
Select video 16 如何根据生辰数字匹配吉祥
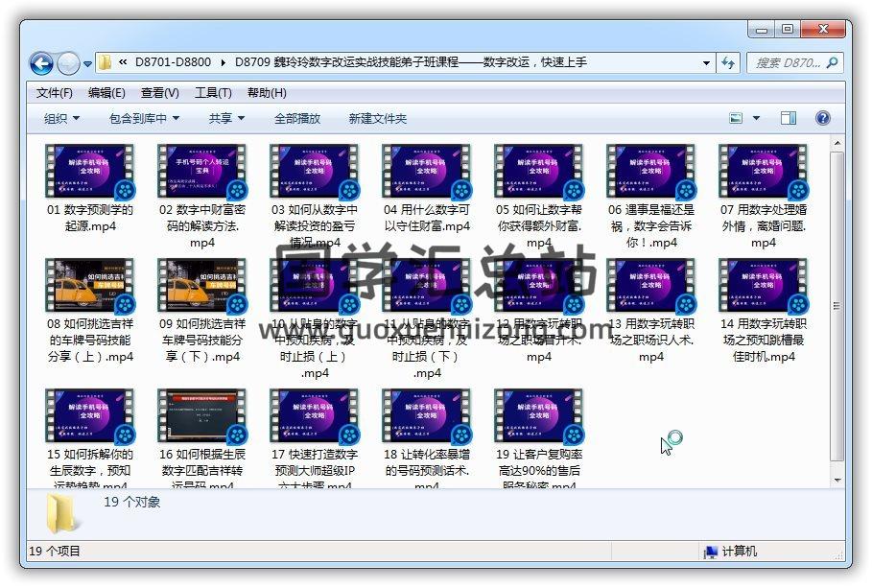(201, 438)
